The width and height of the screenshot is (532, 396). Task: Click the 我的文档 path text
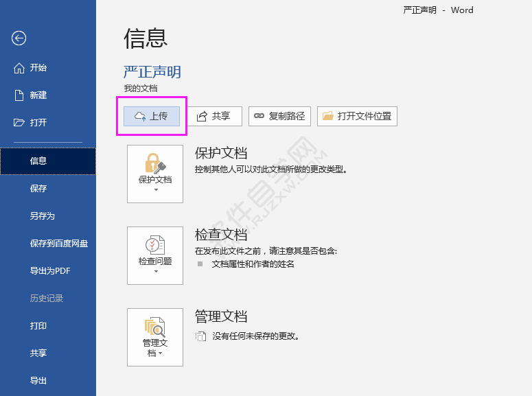tap(141, 89)
